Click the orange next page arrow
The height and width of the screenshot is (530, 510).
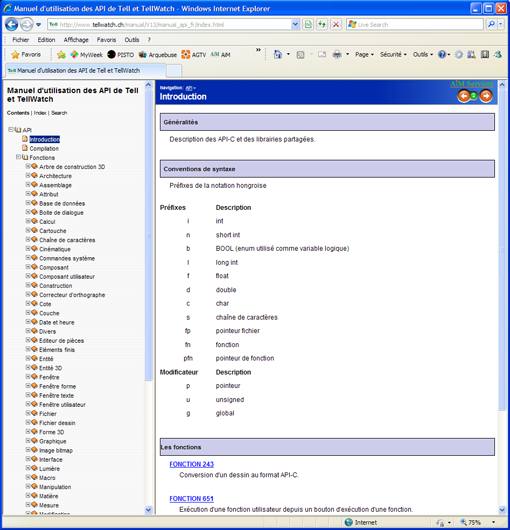tap(486, 96)
